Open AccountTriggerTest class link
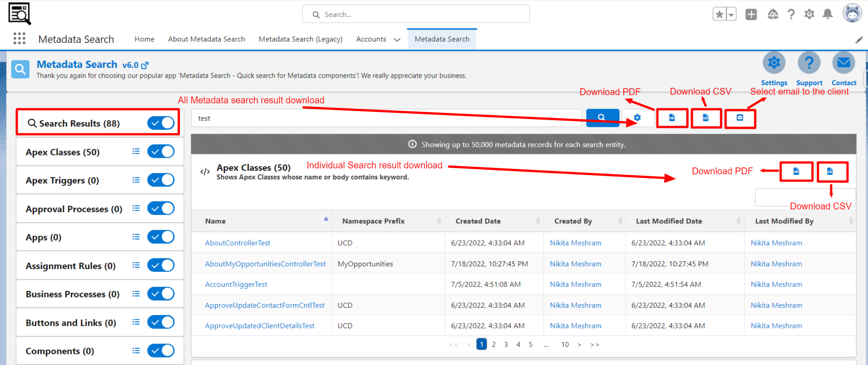The image size is (868, 365). pyautogui.click(x=236, y=284)
